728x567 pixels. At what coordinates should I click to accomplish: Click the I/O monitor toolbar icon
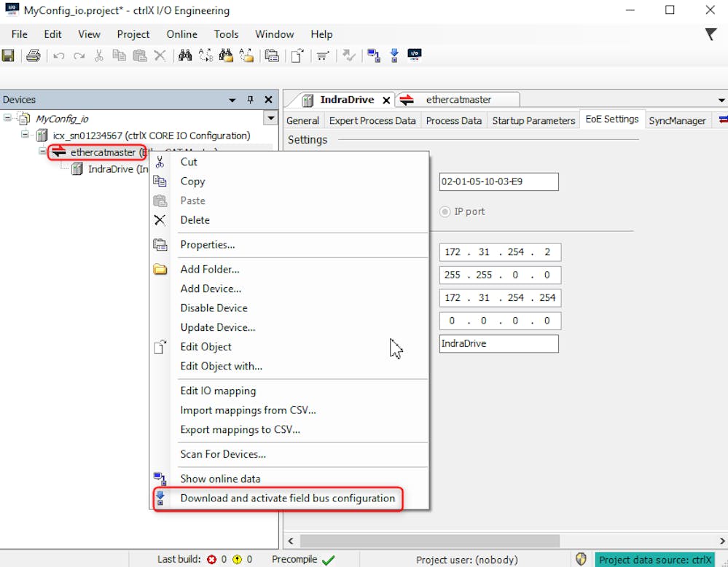[415, 55]
